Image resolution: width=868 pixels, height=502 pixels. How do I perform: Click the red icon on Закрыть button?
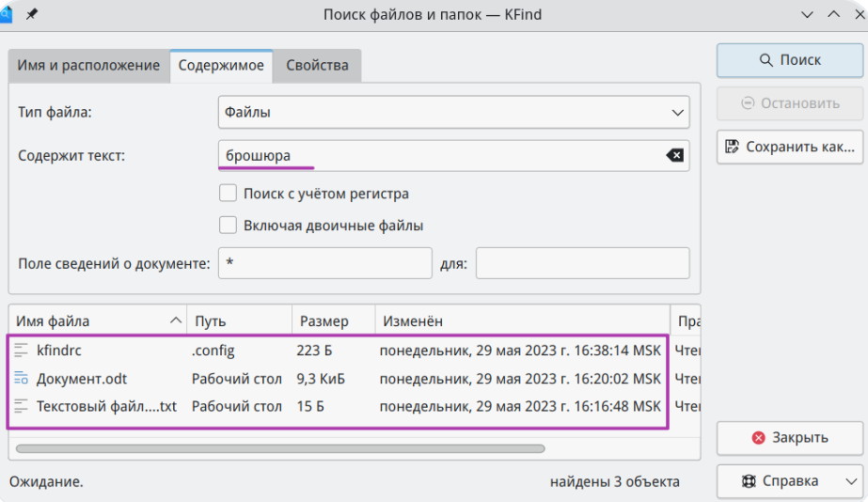point(758,438)
